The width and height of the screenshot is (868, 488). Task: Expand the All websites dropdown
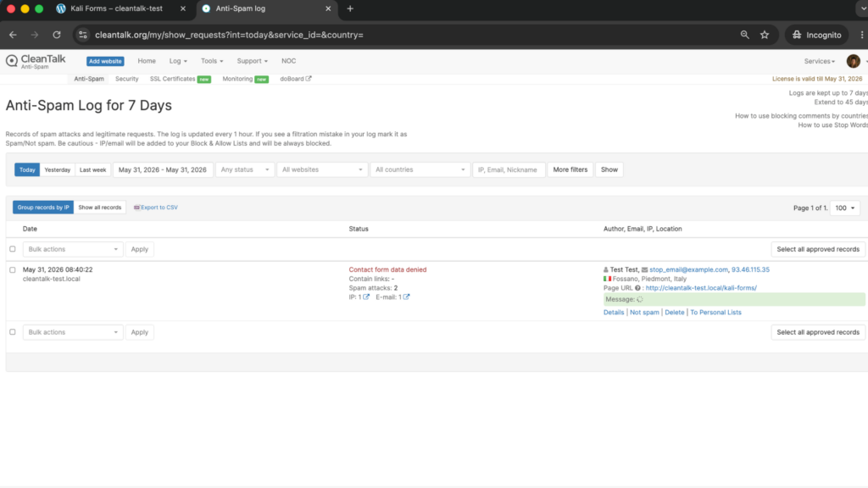(x=322, y=169)
